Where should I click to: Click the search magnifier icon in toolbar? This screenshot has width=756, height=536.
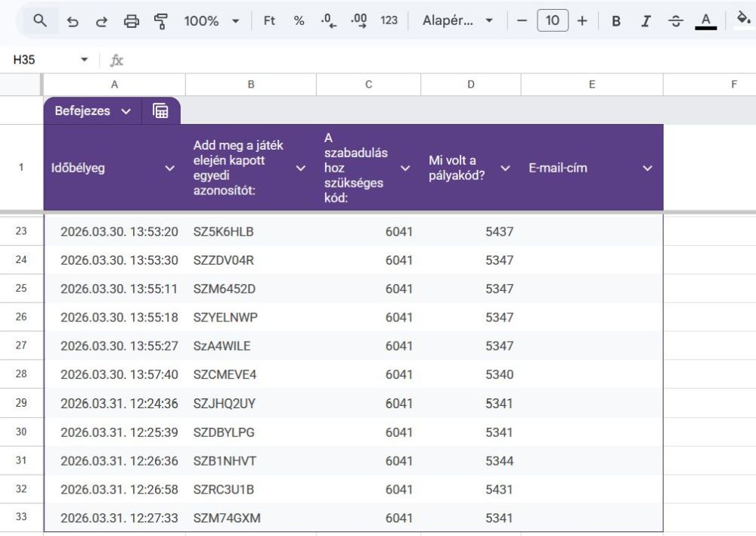[x=40, y=21]
